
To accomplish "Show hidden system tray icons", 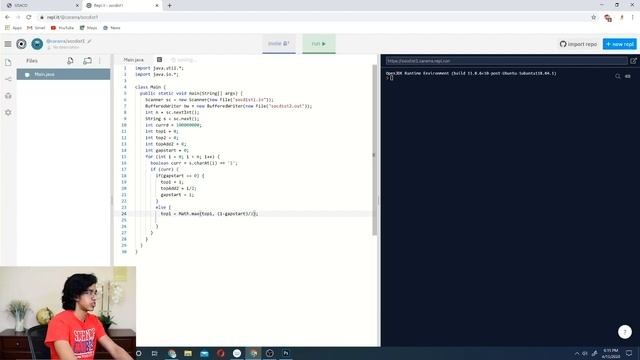I will point(577,353).
